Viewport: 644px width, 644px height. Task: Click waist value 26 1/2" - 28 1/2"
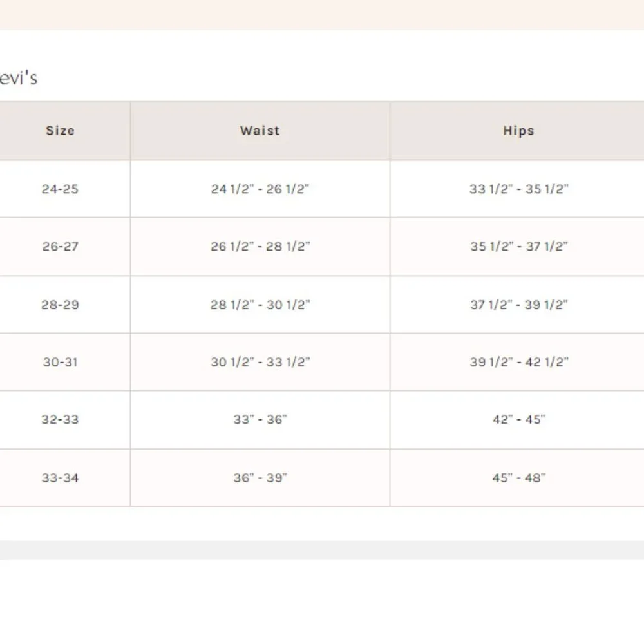260,247
